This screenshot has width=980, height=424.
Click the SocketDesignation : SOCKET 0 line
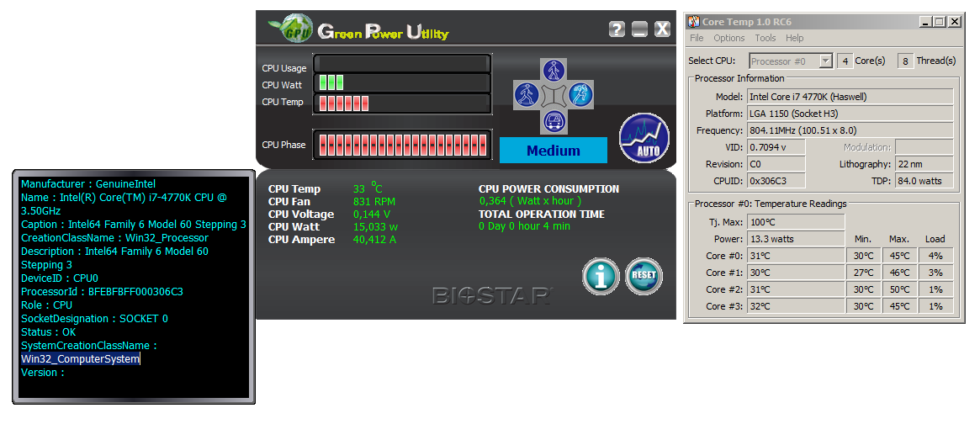[94, 319]
